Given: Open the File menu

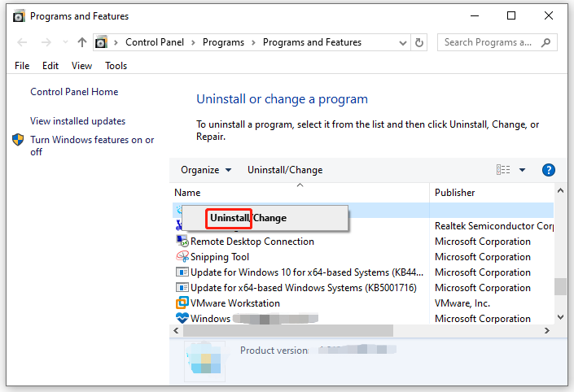Looking at the screenshot, I should point(22,66).
